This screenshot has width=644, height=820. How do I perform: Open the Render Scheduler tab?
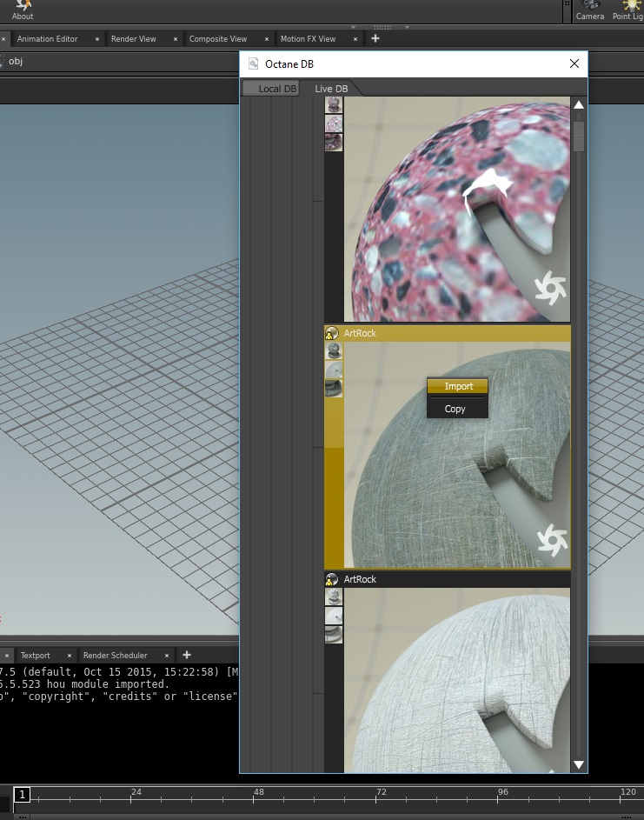(x=115, y=656)
